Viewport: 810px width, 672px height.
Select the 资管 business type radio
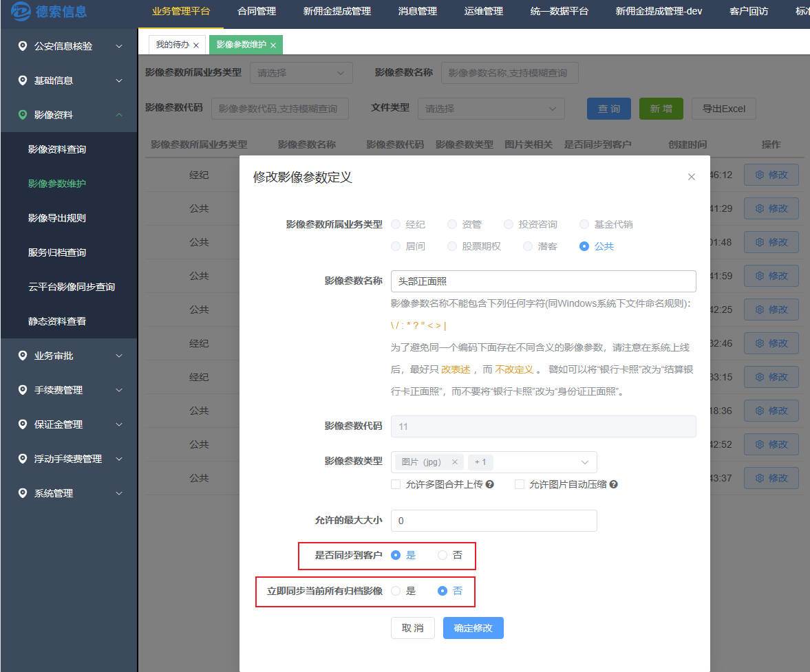pos(452,224)
